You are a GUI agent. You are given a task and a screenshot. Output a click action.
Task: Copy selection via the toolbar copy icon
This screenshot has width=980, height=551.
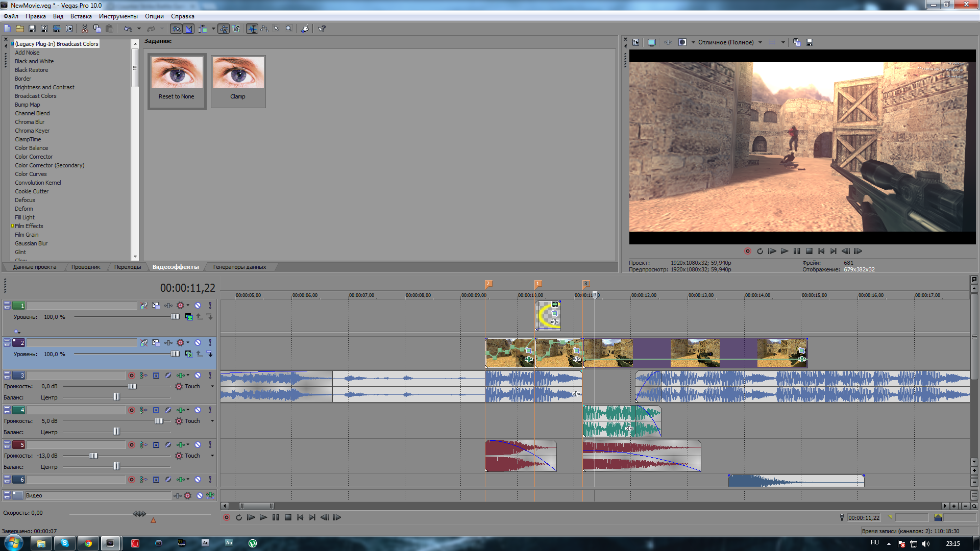coord(97,29)
